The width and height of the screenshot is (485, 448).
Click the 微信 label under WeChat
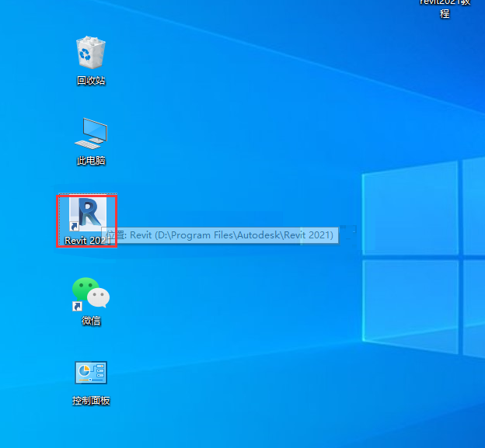(91, 321)
